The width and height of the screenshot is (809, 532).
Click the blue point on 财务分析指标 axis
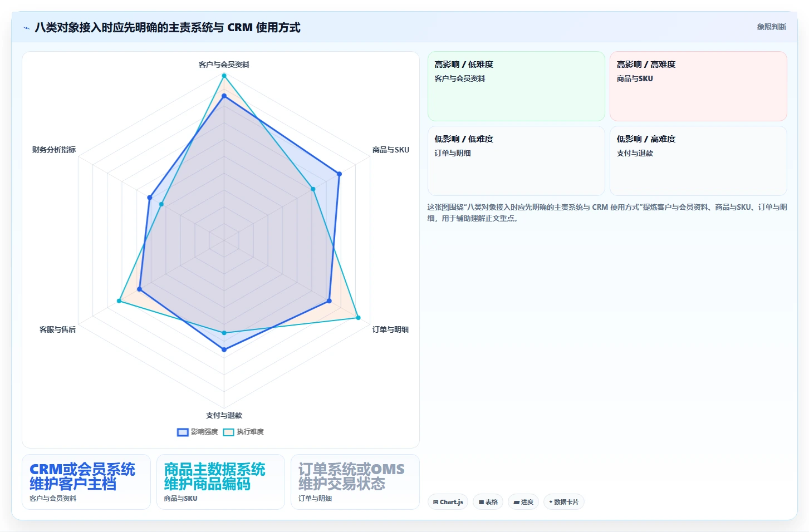point(150,198)
